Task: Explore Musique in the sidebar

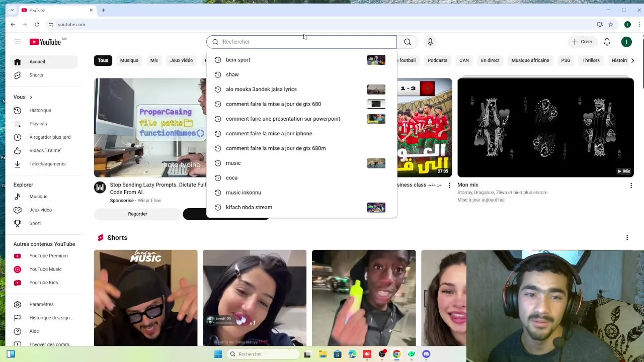Action: tap(43, 197)
